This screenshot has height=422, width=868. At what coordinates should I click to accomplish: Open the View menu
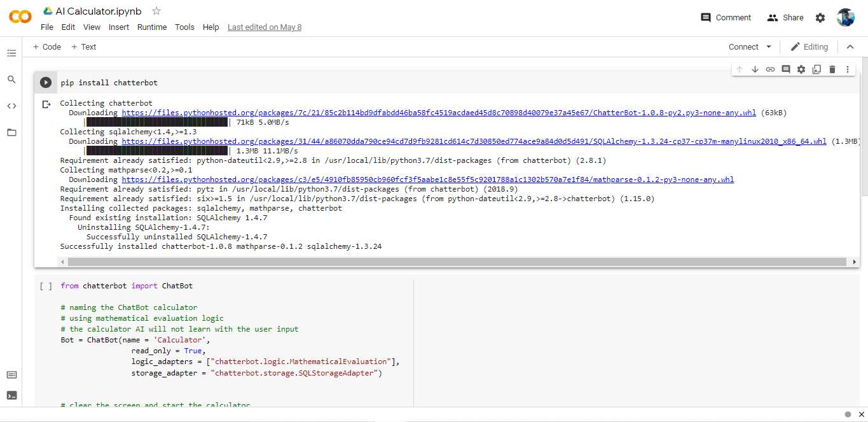(92, 27)
